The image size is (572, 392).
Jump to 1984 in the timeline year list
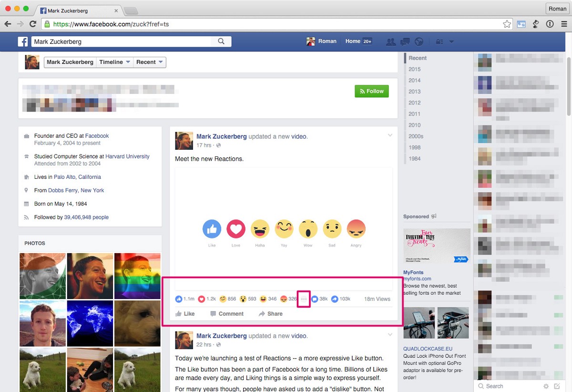415,159
